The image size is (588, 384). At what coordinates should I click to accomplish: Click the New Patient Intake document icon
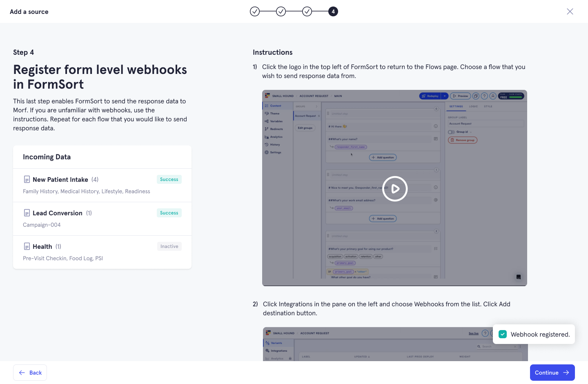click(27, 179)
